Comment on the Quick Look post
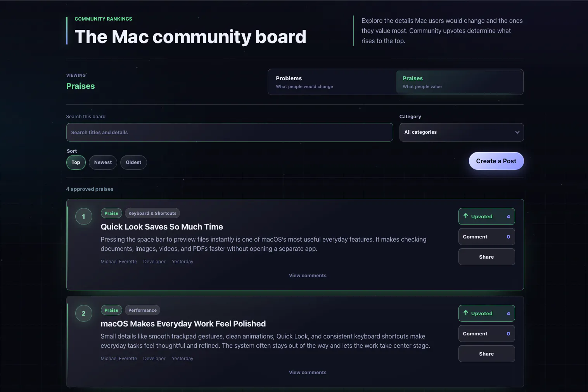588x392 pixels. [x=486, y=237]
